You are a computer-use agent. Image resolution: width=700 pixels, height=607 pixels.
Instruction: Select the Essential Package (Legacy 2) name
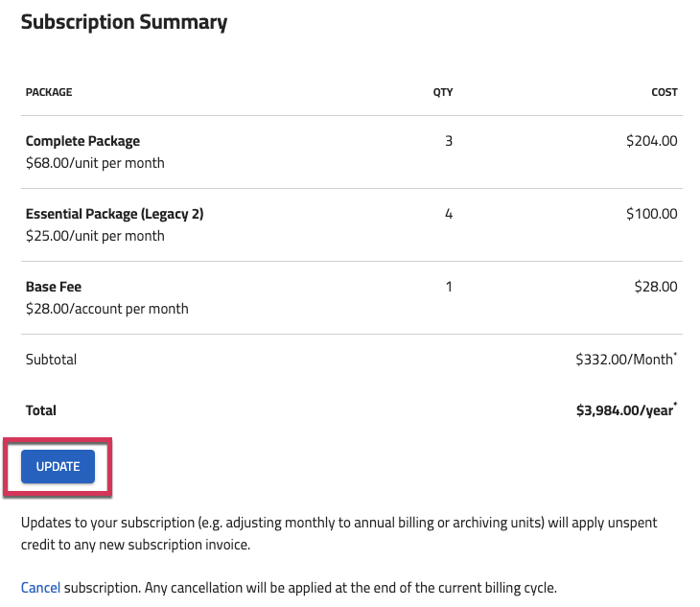114,214
